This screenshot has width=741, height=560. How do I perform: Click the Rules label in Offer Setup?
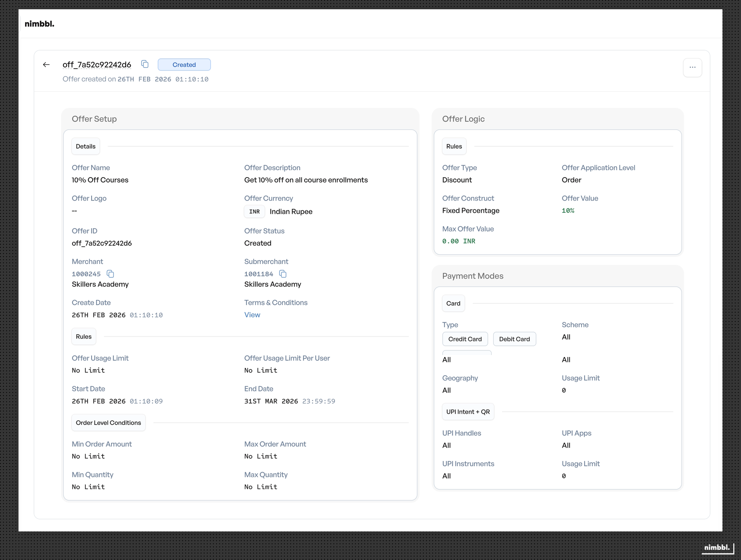click(84, 337)
